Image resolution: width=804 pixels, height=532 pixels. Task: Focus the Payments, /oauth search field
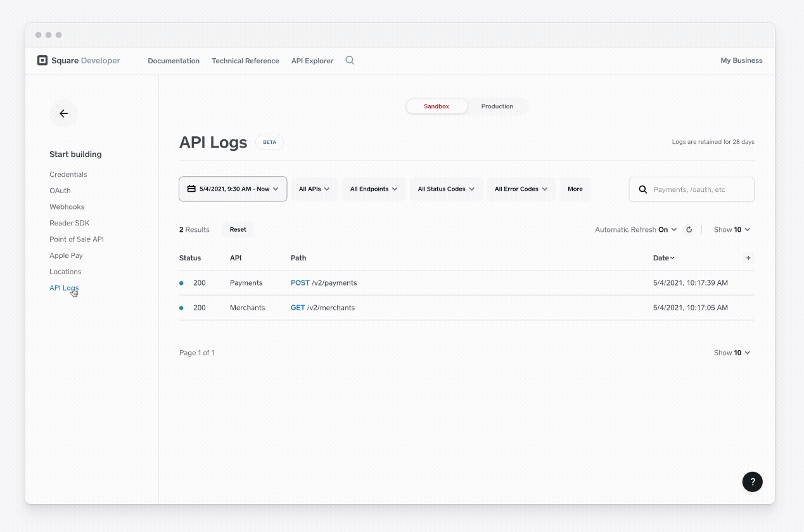(x=691, y=189)
